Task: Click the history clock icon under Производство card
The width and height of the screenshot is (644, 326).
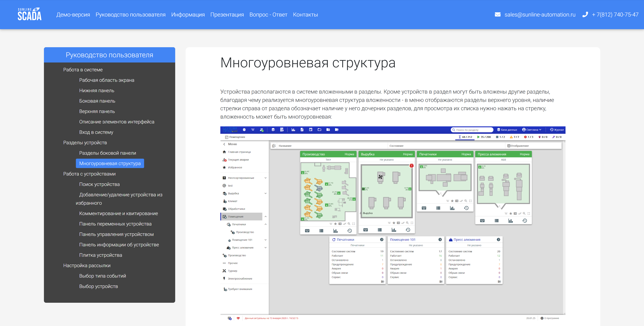Action: point(350,231)
